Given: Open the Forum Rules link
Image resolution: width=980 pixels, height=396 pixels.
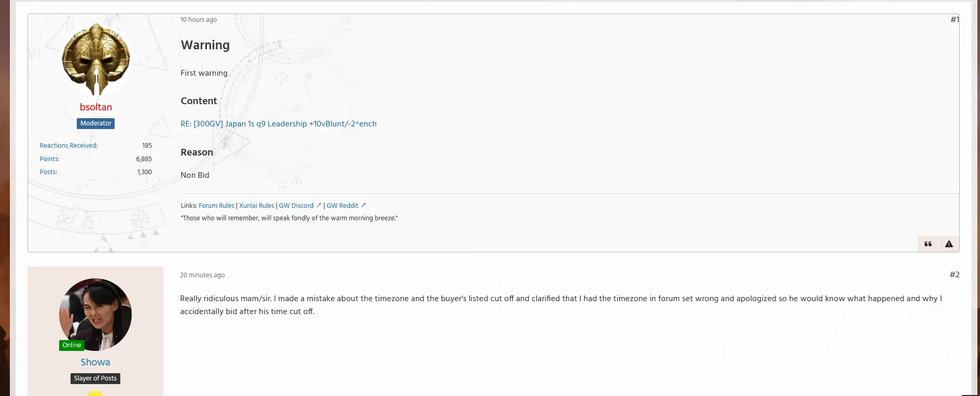Looking at the screenshot, I should (216, 206).
